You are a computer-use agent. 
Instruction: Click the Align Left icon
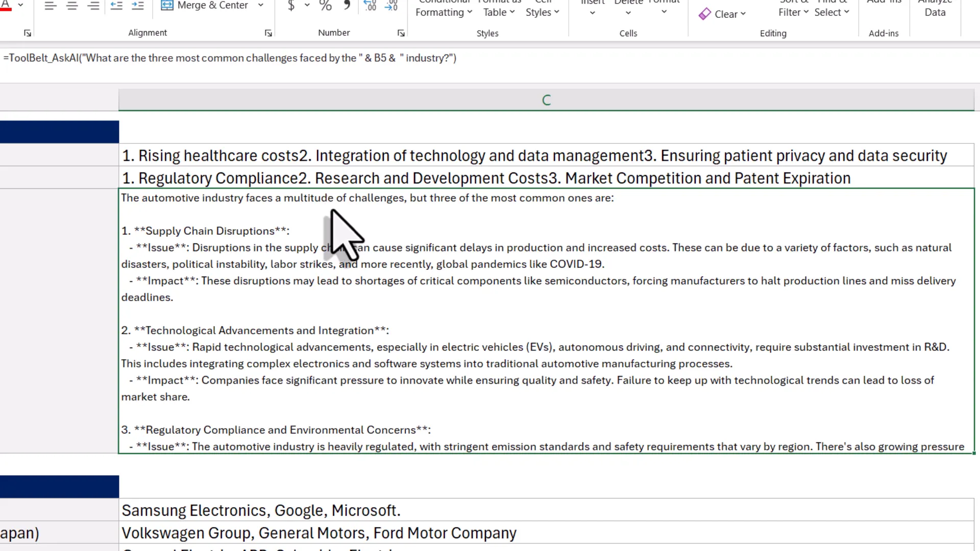click(x=50, y=6)
